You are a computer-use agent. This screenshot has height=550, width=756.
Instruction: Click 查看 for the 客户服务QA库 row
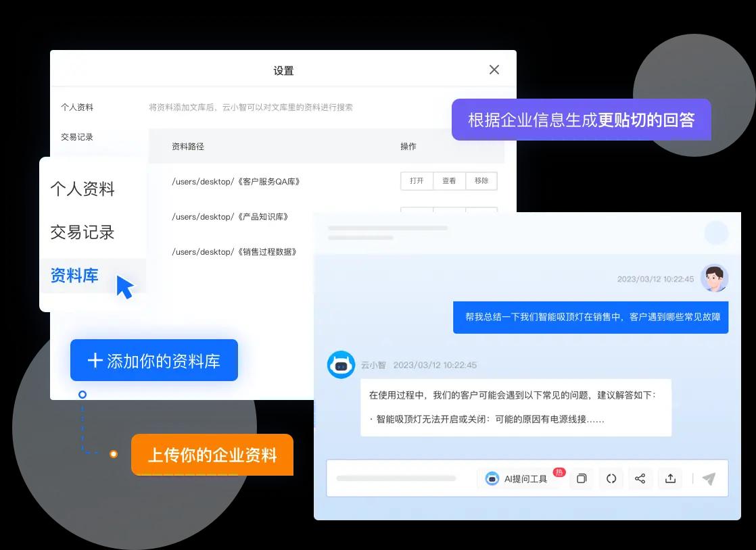[x=449, y=180]
